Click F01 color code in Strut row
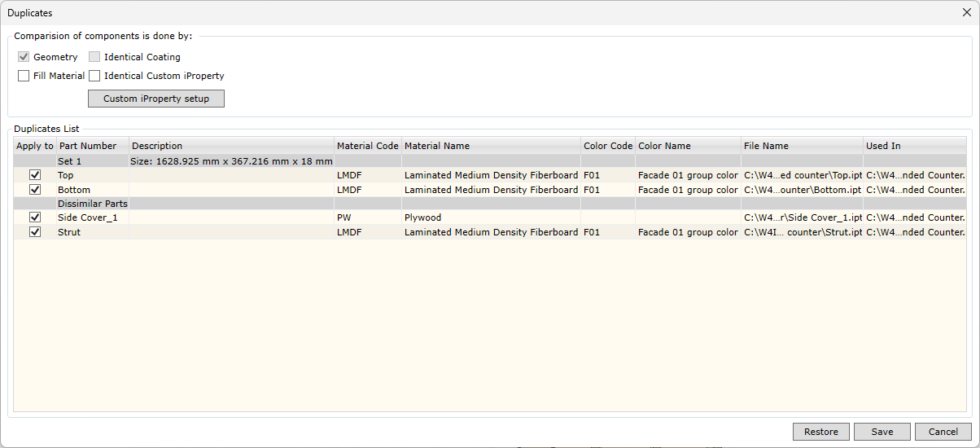Screen dimensions: 980x448 point(608,232)
